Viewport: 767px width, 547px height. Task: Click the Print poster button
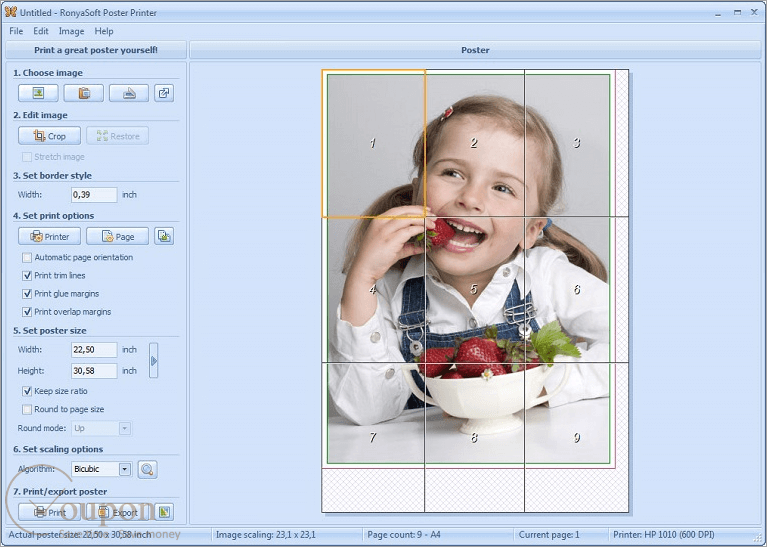49,512
